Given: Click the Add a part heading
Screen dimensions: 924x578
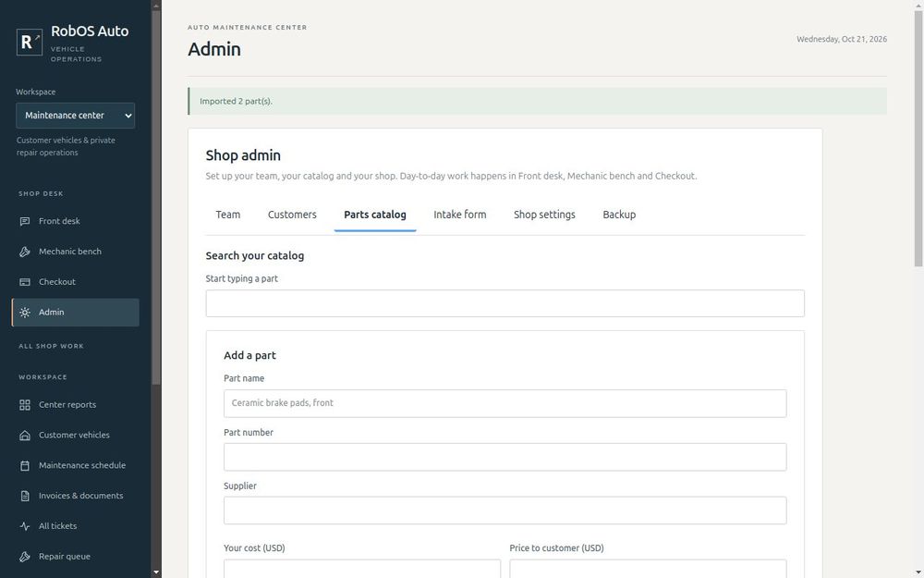Looking at the screenshot, I should click(249, 356).
